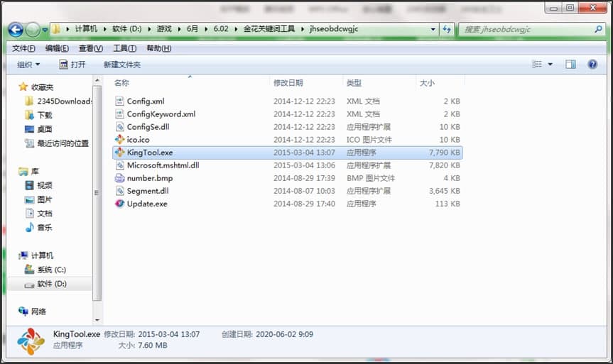Open the 帮助(H) menu
This screenshot has width=613, height=364.
click(x=158, y=48)
